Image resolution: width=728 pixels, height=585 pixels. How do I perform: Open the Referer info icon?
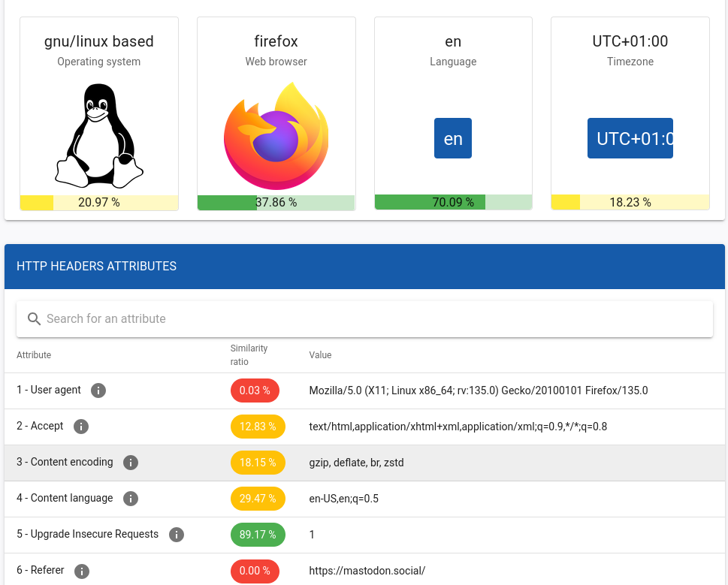(82, 571)
